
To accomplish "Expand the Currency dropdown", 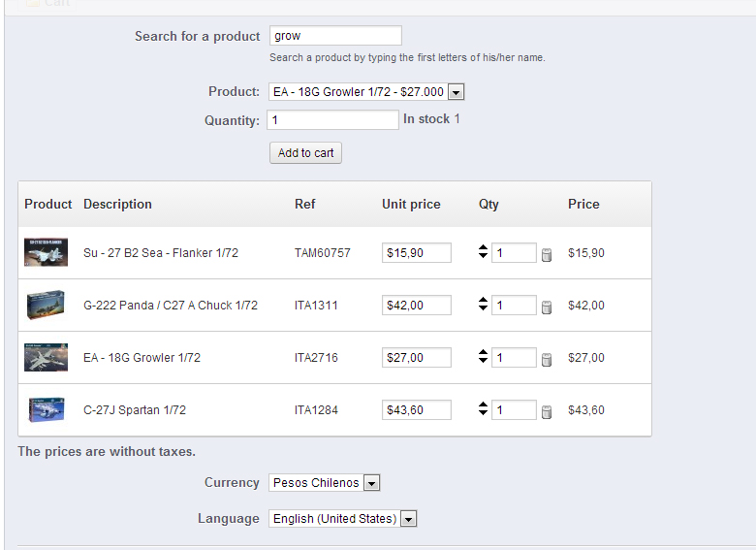I will (x=372, y=483).
